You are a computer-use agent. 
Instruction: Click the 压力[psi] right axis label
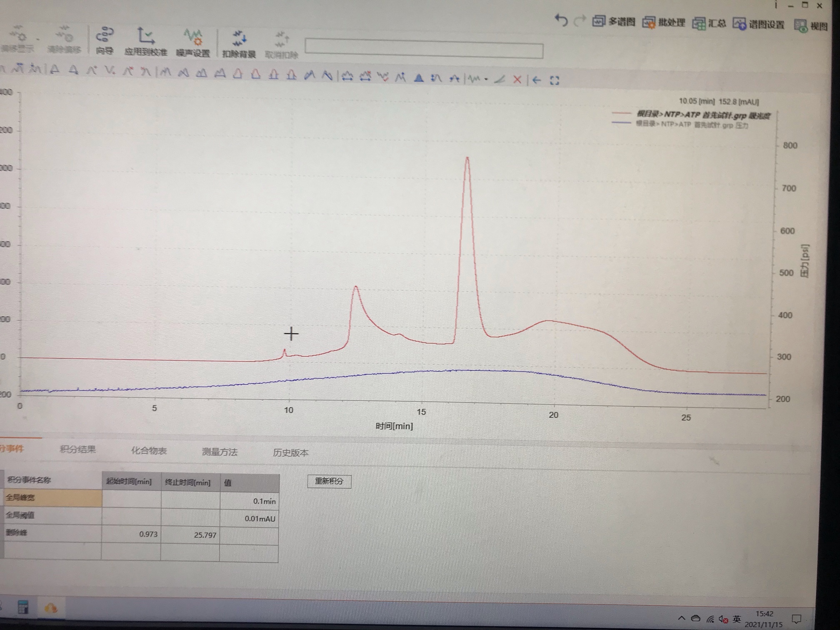805,261
